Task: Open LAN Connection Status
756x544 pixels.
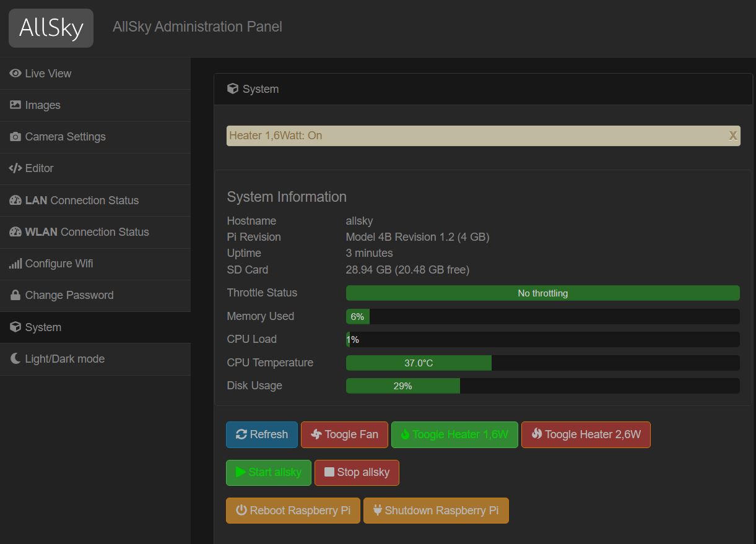Action: pyautogui.click(x=95, y=201)
